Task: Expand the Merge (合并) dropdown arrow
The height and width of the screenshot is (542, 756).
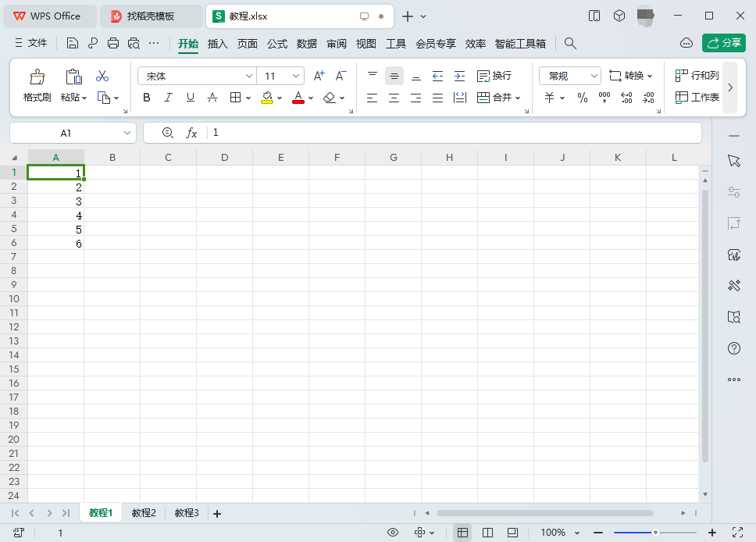Action: 518,98
